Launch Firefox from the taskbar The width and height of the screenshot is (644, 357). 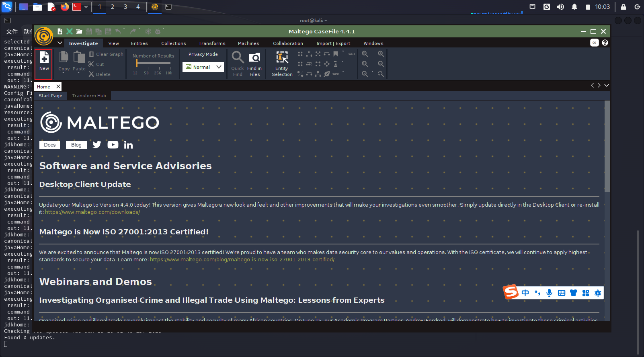[x=65, y=7]
